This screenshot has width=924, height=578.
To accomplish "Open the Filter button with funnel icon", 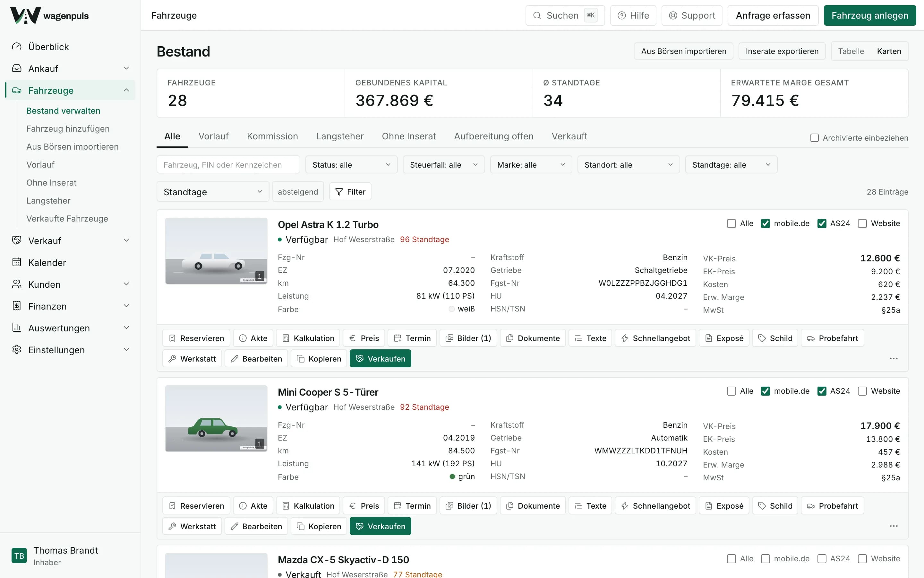I will point(350,191).
